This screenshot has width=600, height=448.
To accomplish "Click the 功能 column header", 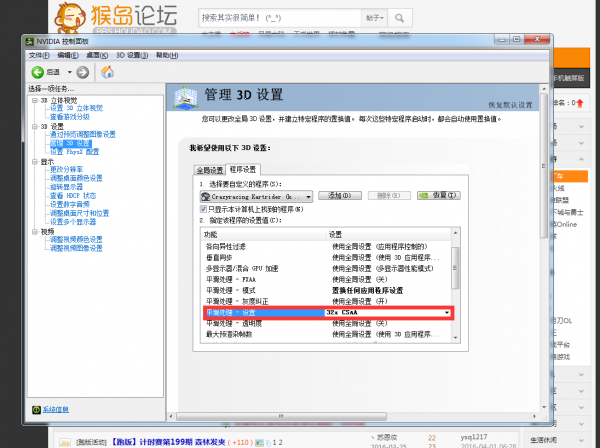I will (263, 235).
